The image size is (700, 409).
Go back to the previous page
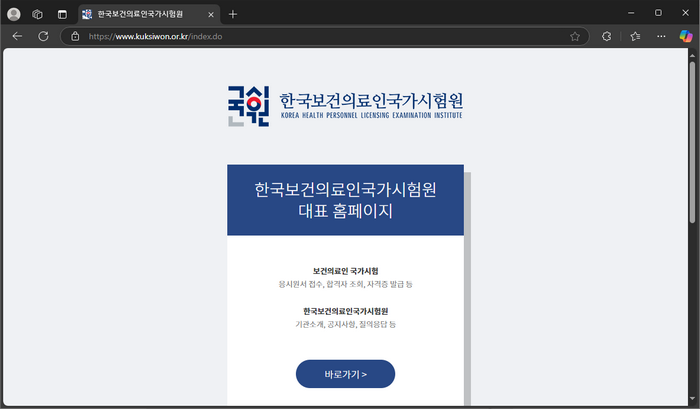pyautogui.click(x=17, y=36)
